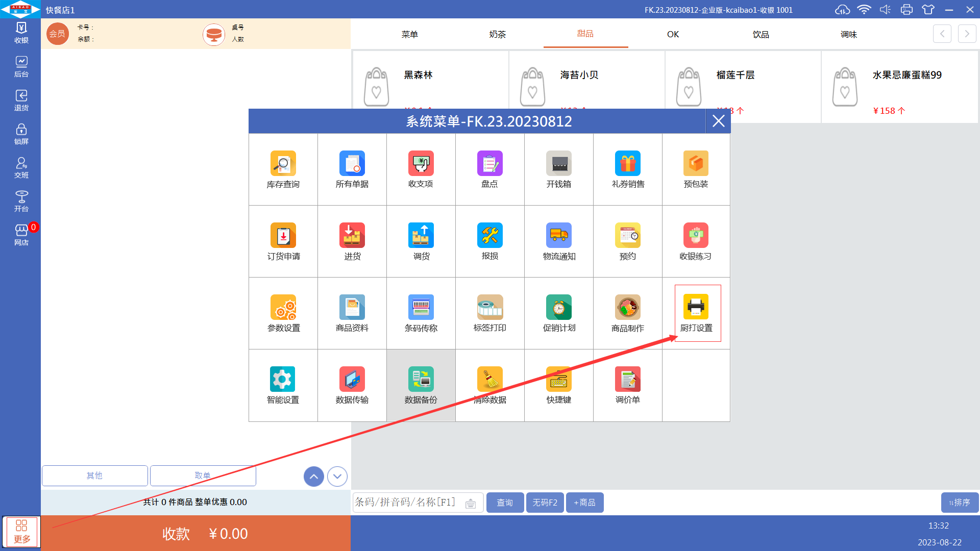980x551 pixels.
Task: Open 礼券销售 gift voucher sales
Action: (628, 169)
